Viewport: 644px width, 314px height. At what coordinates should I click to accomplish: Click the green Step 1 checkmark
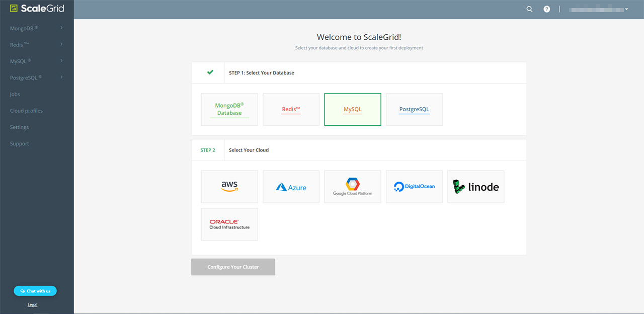210,72
